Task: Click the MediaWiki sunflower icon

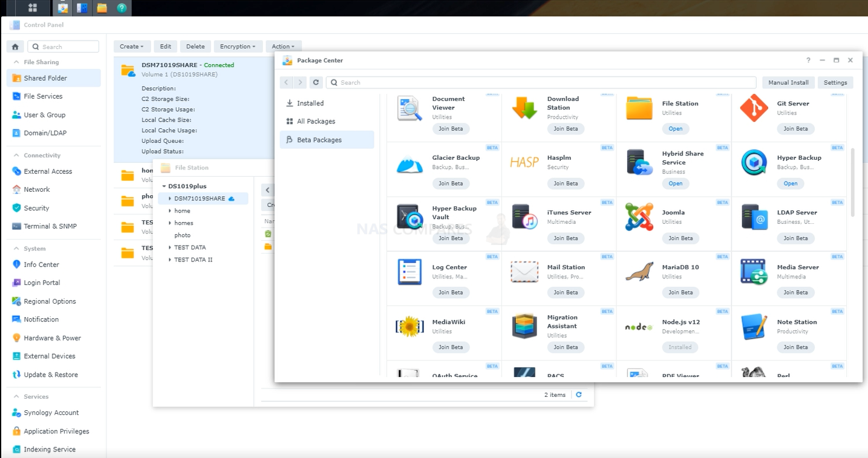Action: click(410, 327)
